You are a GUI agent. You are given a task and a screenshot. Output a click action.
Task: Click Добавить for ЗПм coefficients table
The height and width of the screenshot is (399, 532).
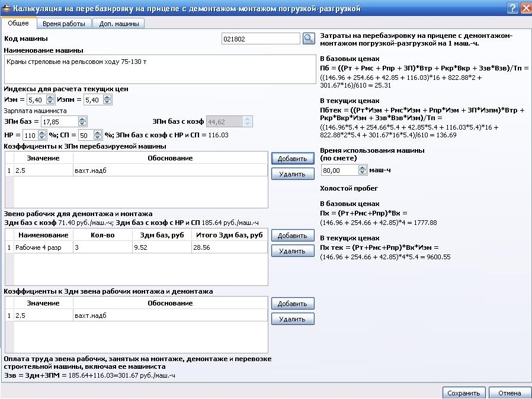point(293,159)
